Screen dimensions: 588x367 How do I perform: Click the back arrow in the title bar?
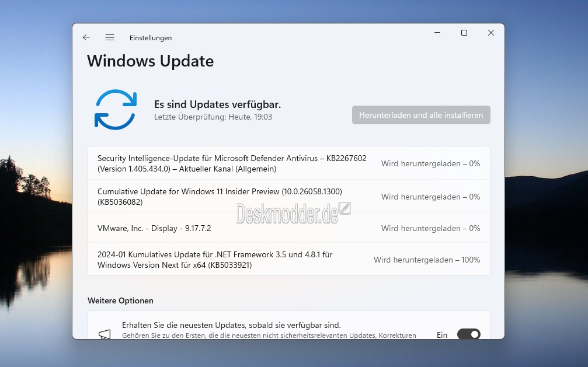(x=86, y=37)
